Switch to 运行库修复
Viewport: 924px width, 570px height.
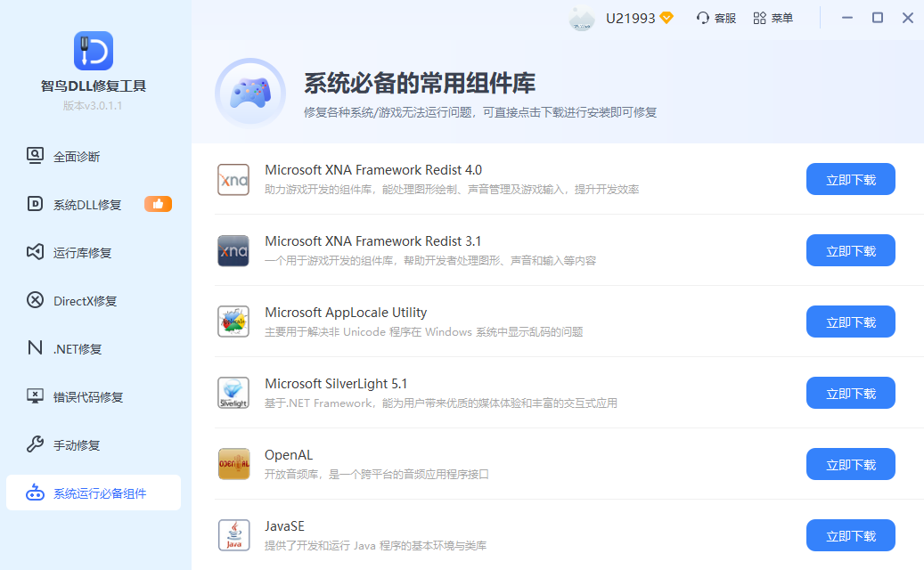[x=94, y=252]
